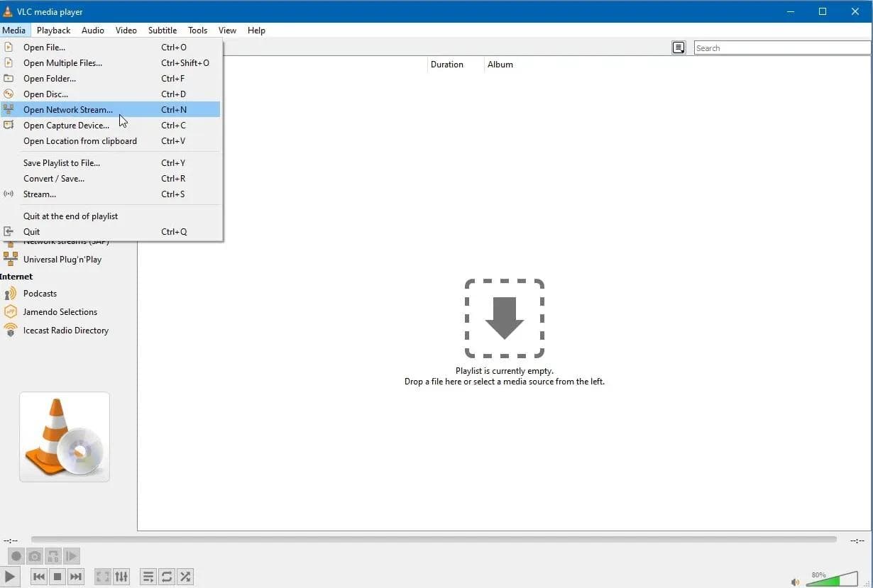This screenshot has height=588, width=873.
Task: Select Jamendo Selections in the sidebar
Action: (60, 312)
